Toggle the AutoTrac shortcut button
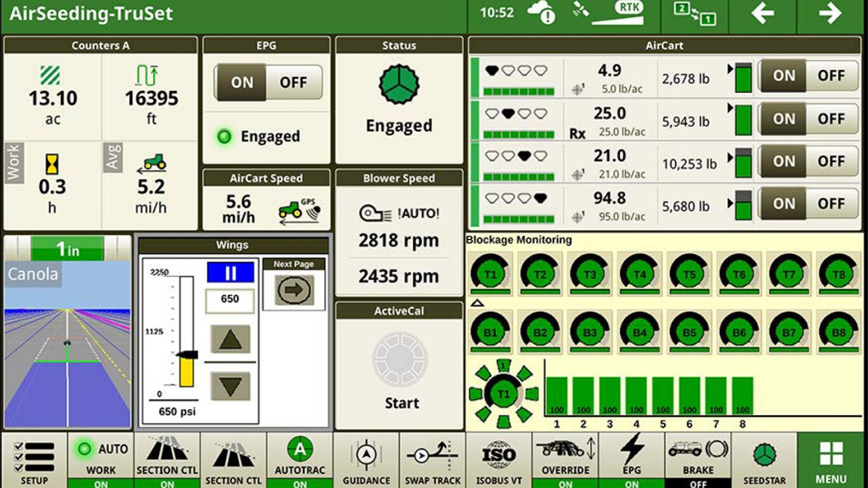 tap(300, 460)
